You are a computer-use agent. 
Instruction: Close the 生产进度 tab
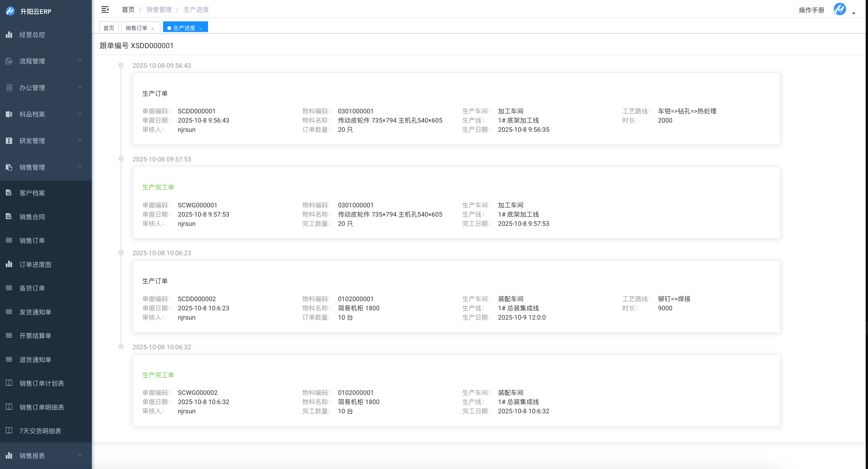tap(201, 29)
